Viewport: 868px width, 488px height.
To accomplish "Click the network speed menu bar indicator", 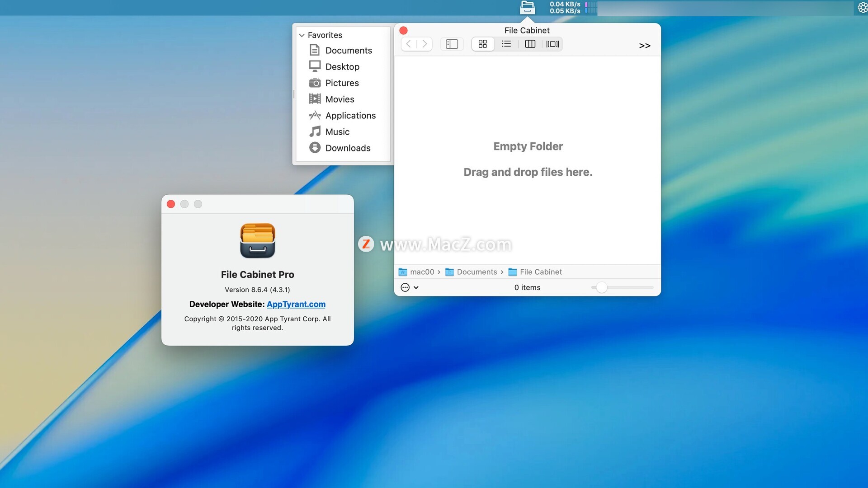I will [x=565, y=8].
